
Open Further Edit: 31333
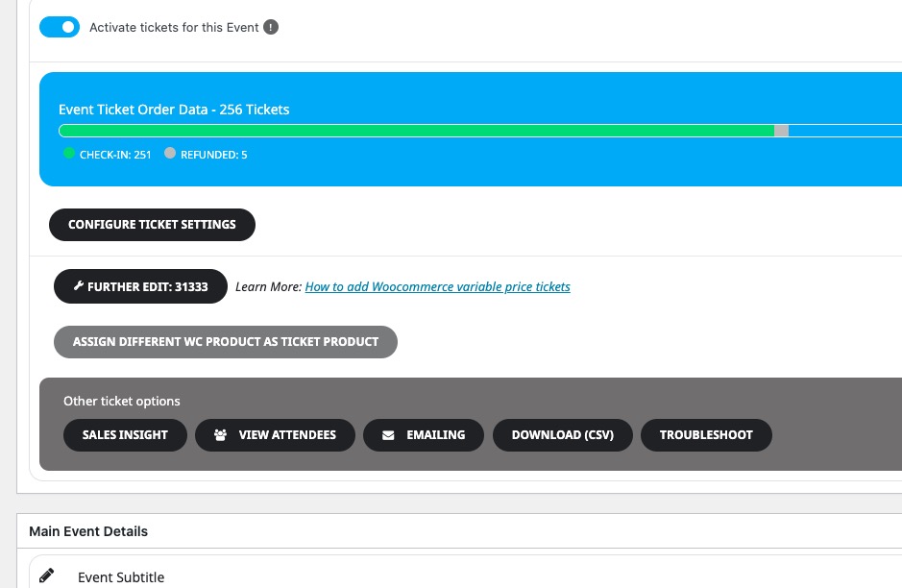pyautogui.click(x=140, y=286)
